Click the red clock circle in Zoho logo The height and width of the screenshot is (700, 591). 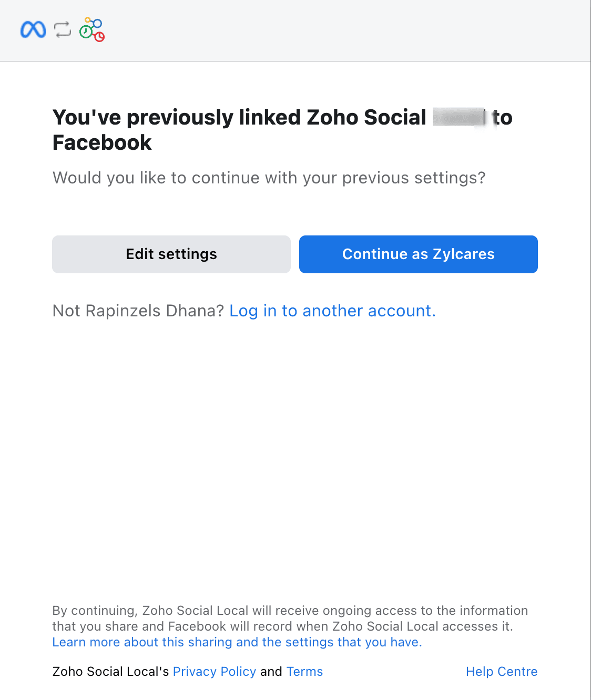pyautogui.click(x=99, y=36)
